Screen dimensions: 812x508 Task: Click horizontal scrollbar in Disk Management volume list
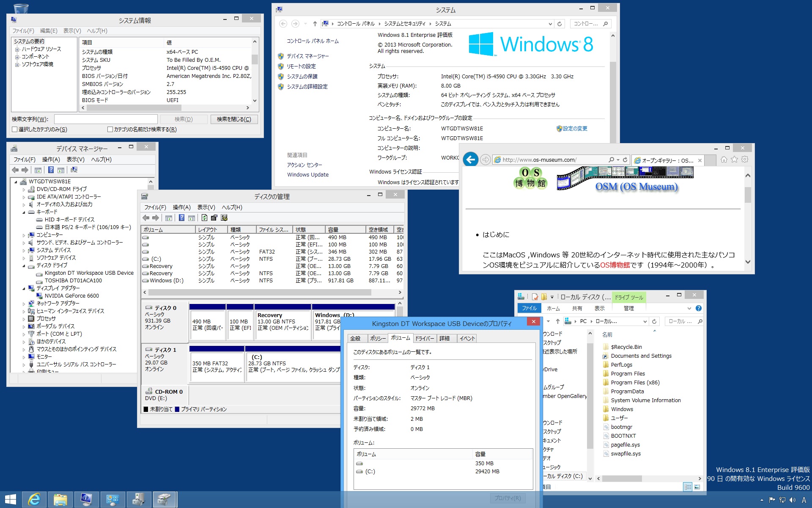[260, 292]
